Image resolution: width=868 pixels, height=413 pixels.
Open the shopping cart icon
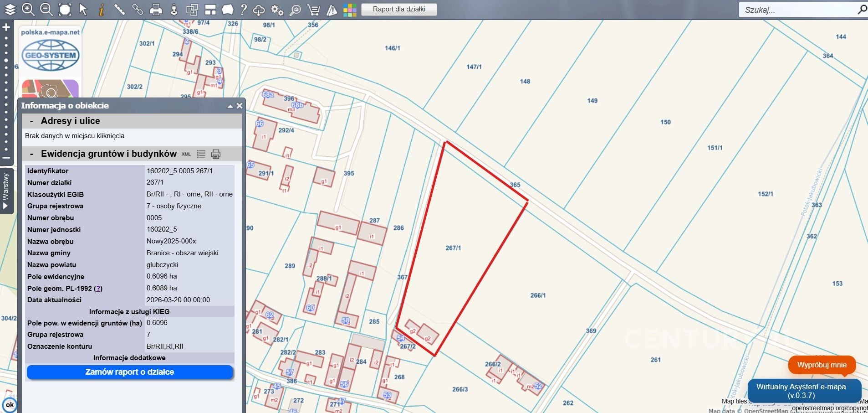(313, 10)
